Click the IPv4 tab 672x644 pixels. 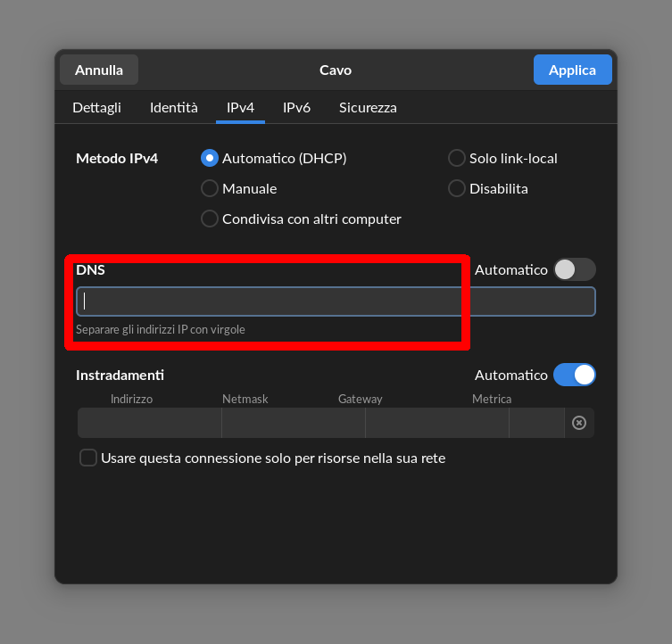(x=240, y=107)
